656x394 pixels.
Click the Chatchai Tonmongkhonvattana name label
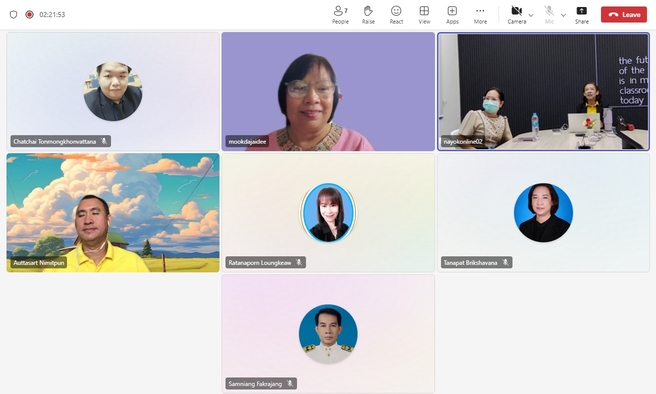[55, 141]
